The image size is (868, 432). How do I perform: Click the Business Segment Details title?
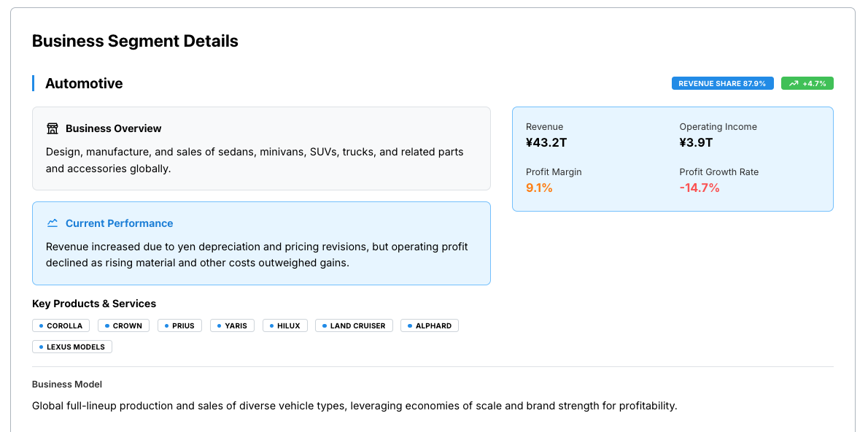pos(135,41)
